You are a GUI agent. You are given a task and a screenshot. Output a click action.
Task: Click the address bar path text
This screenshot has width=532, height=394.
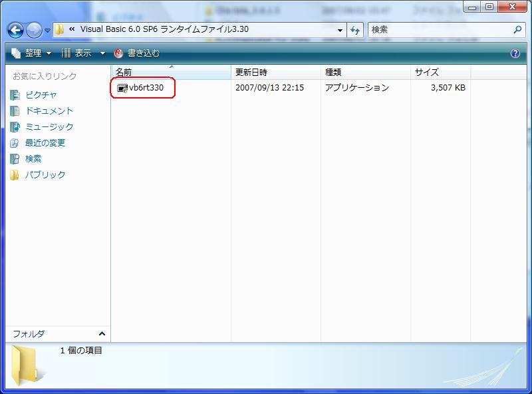164,29
